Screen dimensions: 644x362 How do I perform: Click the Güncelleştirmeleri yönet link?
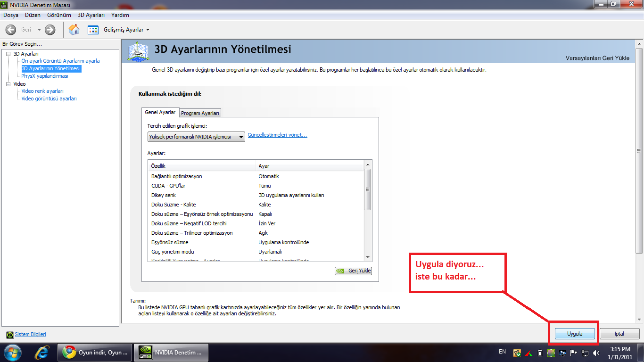pos(277,135)
